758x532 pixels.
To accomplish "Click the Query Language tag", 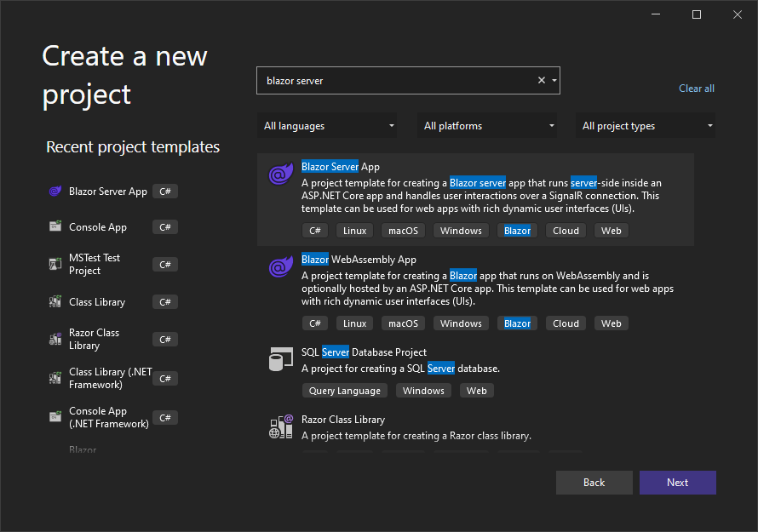I will click(x=345, y=391).
